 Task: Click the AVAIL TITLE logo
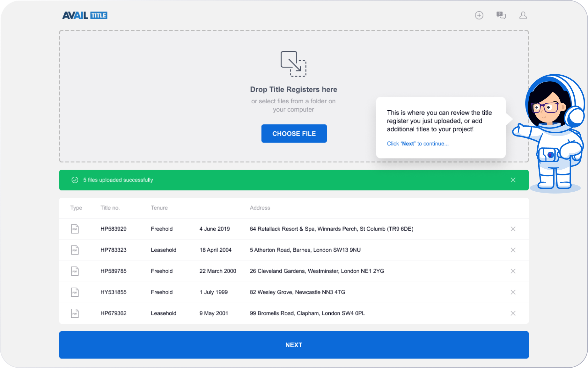84,15
